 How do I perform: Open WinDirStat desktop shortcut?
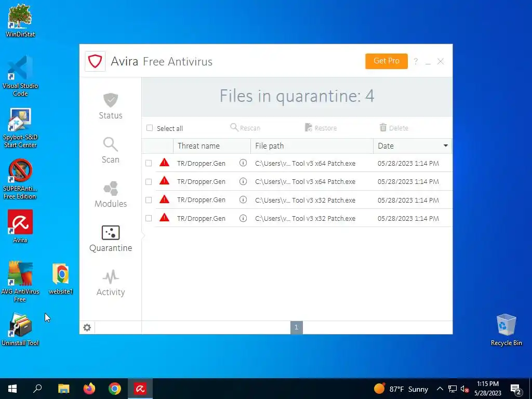[x=20, y=20]
